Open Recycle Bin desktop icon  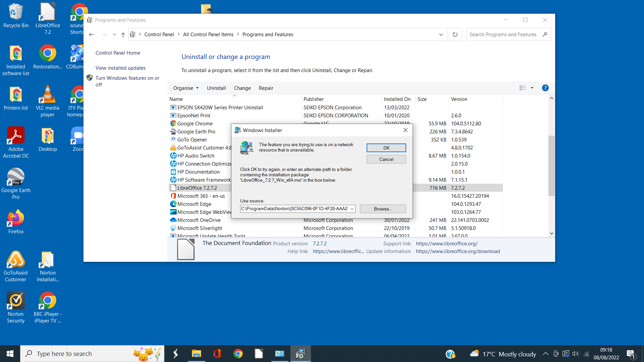(x=16, y=16)
